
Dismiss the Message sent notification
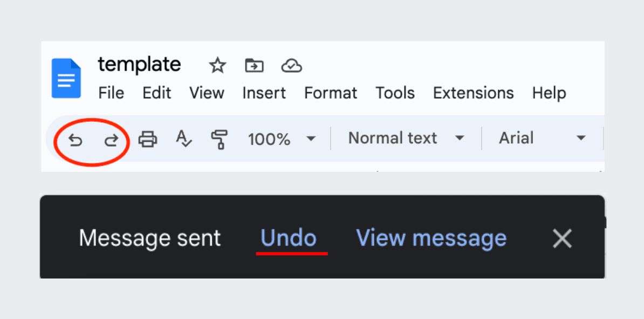tap(562, 238)
